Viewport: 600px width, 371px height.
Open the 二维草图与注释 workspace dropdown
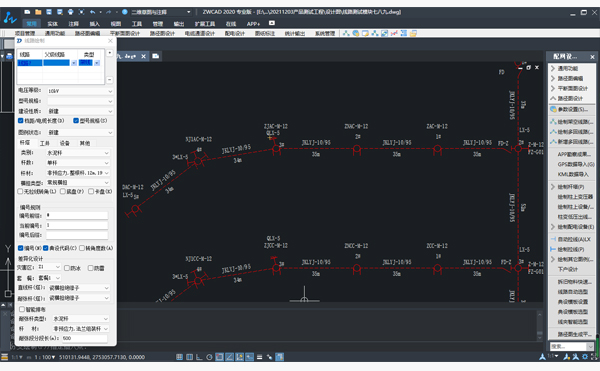[160, 12]
